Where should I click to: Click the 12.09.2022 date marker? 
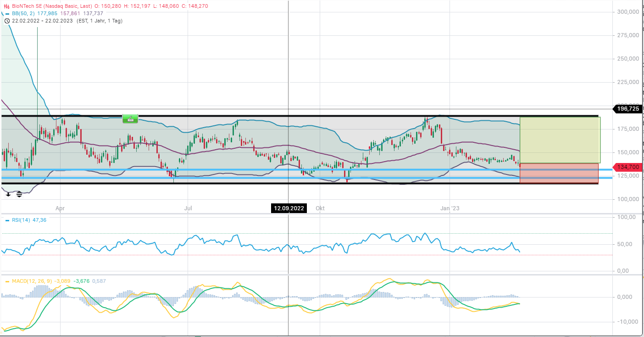click(288, 208)
